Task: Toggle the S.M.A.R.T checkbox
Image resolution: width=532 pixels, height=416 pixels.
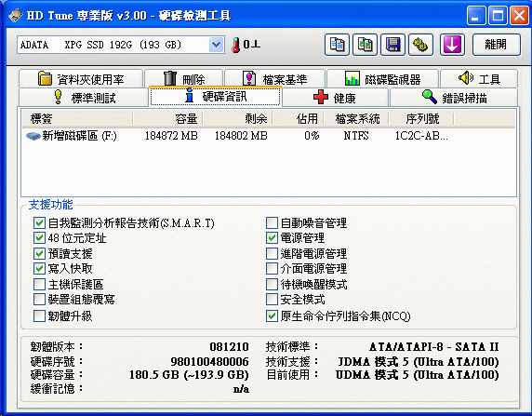Action: pyautogui.click(x=39, y=223)
